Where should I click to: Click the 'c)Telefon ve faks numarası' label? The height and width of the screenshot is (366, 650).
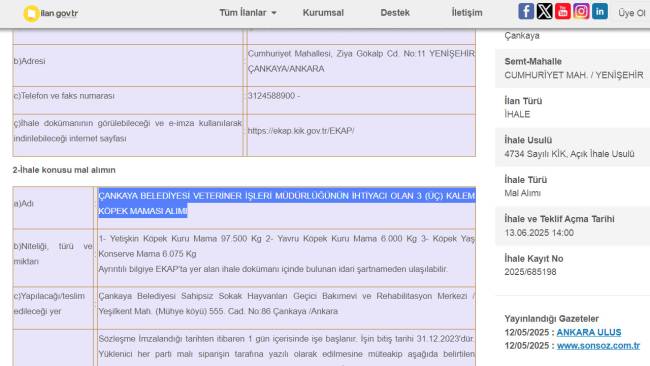64,96
